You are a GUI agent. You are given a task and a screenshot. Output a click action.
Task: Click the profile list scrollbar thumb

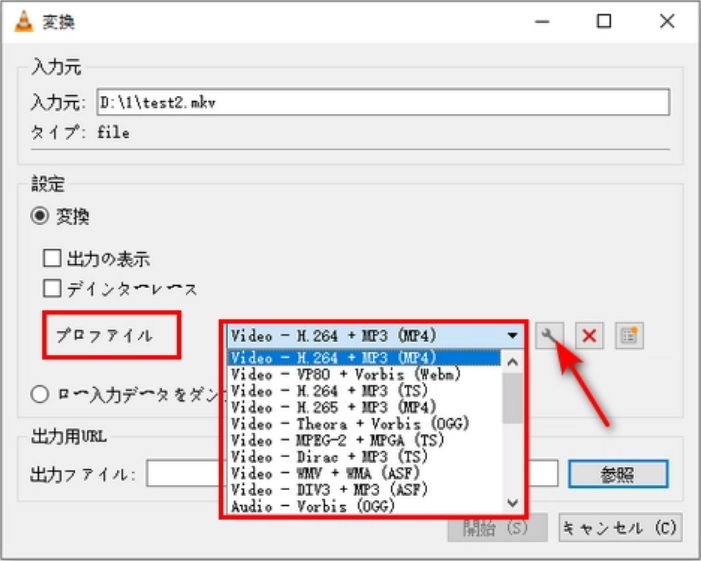(x=512, y=398)
